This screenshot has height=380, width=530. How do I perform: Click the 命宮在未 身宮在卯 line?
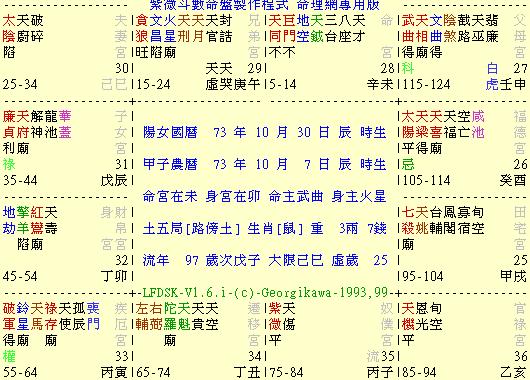(x=201, y=196)
